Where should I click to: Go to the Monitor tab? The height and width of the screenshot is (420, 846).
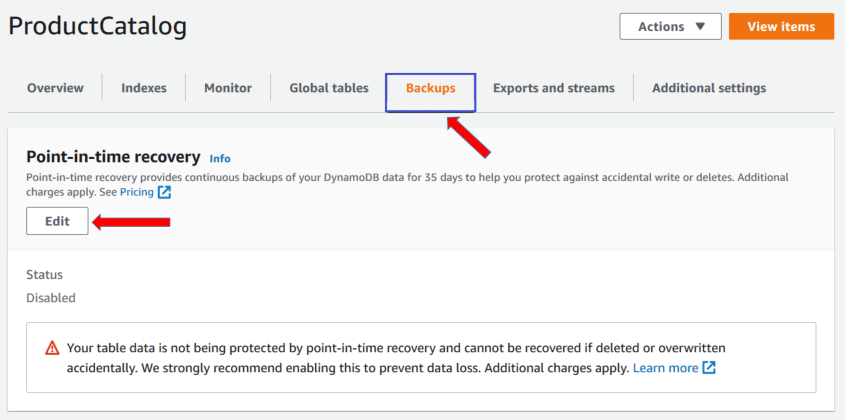coord(228,88)
